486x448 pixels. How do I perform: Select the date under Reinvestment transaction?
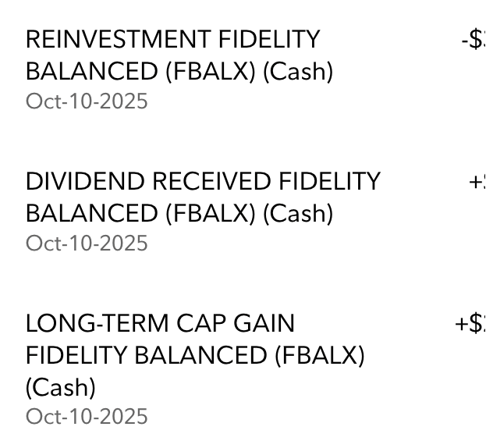[87, 101]
